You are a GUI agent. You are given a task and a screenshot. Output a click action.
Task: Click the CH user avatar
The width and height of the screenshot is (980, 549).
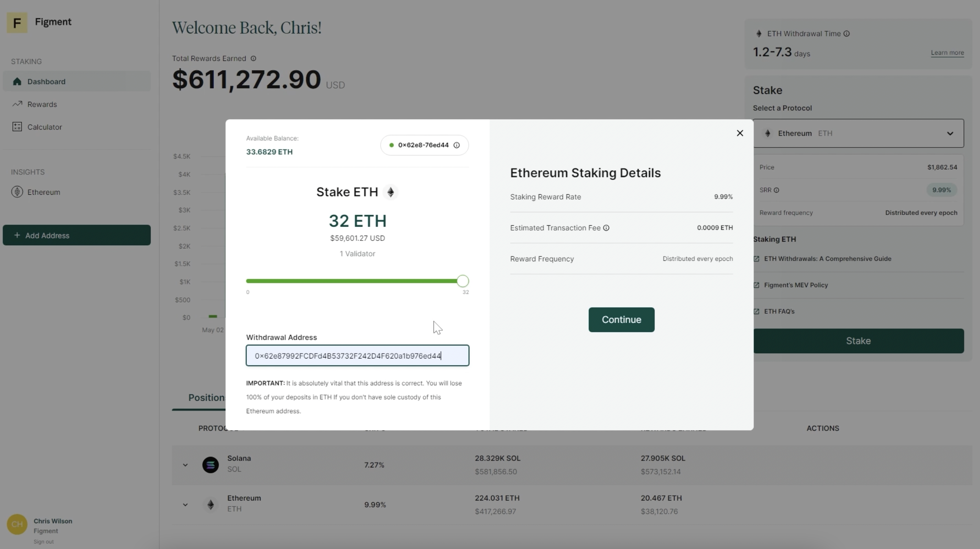click(17, 524)
